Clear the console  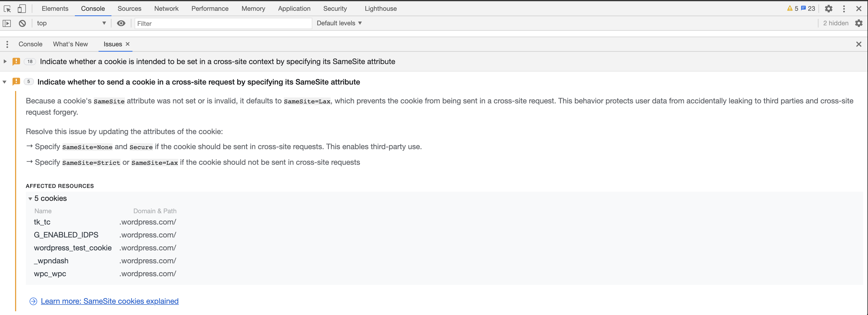click(22, 23)
